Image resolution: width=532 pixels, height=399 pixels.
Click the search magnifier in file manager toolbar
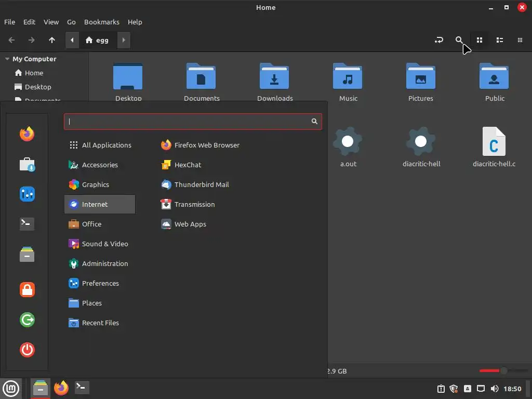(459, 40)
